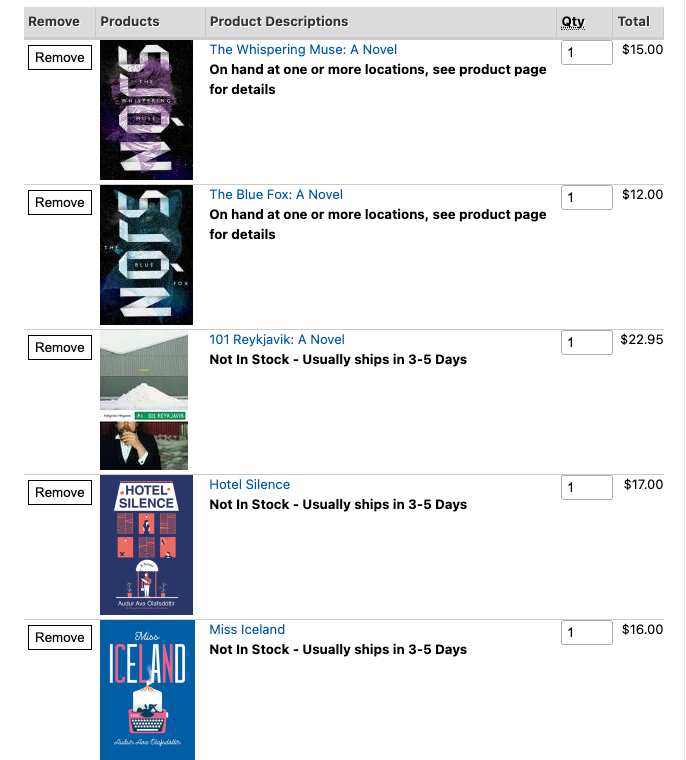Click the 101 Reykjavik book cover

(x=144, y=400)
